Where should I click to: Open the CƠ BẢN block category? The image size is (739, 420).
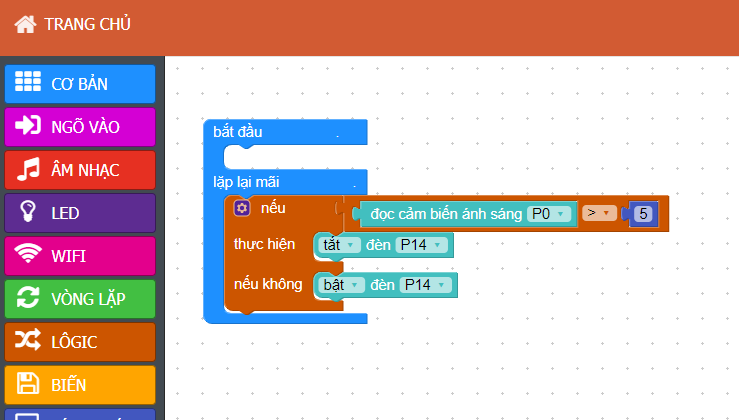pos(80,84)
